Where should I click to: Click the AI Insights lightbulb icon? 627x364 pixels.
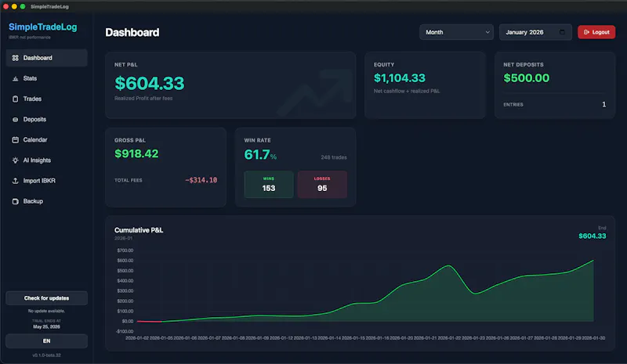15,160
